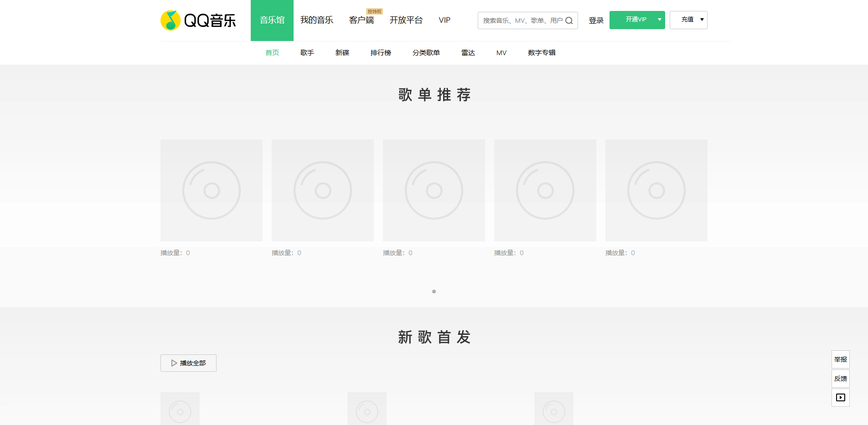Open the mini player icon bottom right

click(840, 397)
